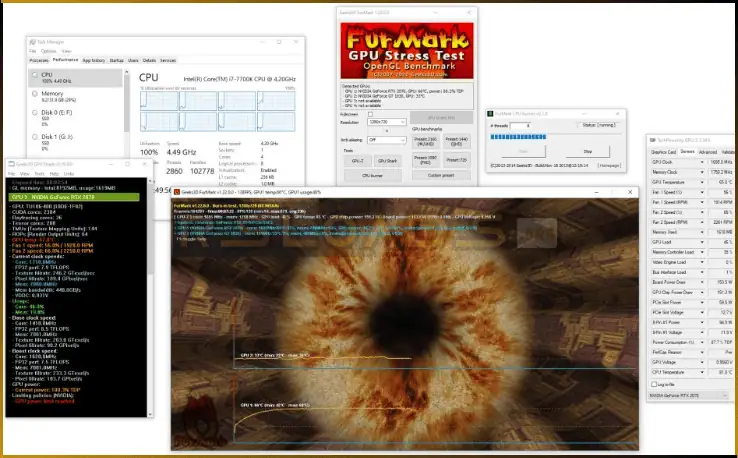Open the File menu in Task Manager

pos(32,51)
